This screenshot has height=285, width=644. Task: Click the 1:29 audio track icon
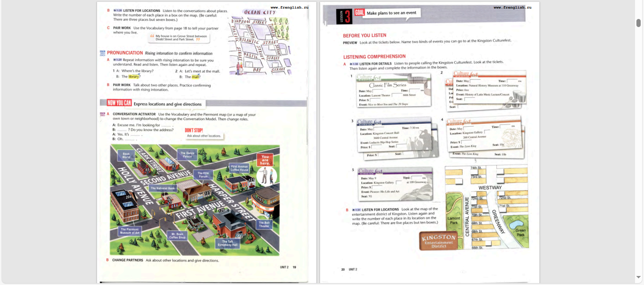tap(117, 60)
